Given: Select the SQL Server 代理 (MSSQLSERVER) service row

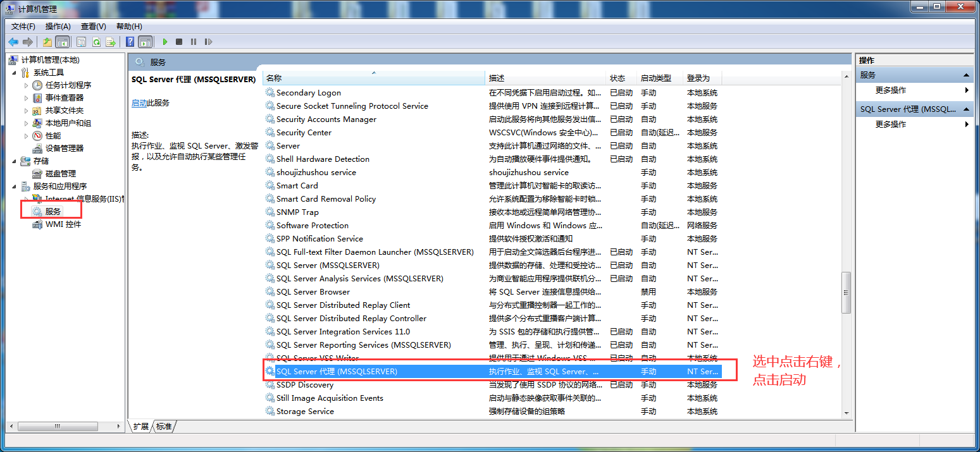Looking at the screenshot, I should pos(492,371).
